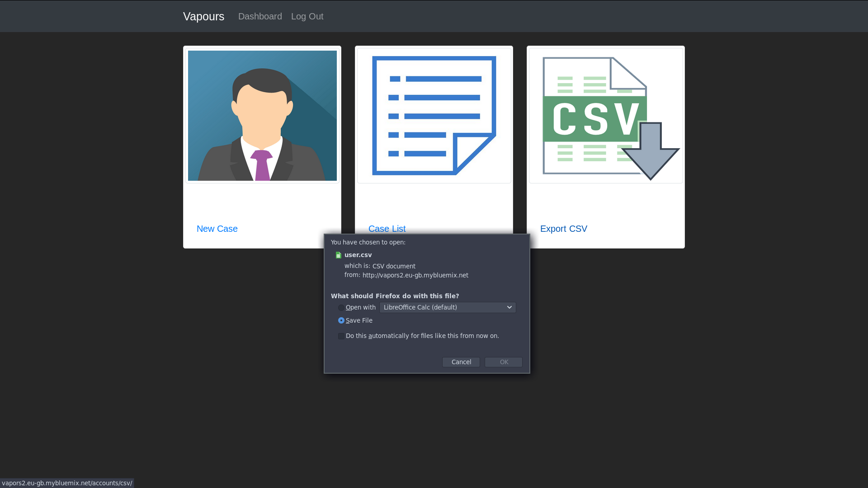Click the Vapours brand title
Screen dimensions: 868x488
coord(203,16)
